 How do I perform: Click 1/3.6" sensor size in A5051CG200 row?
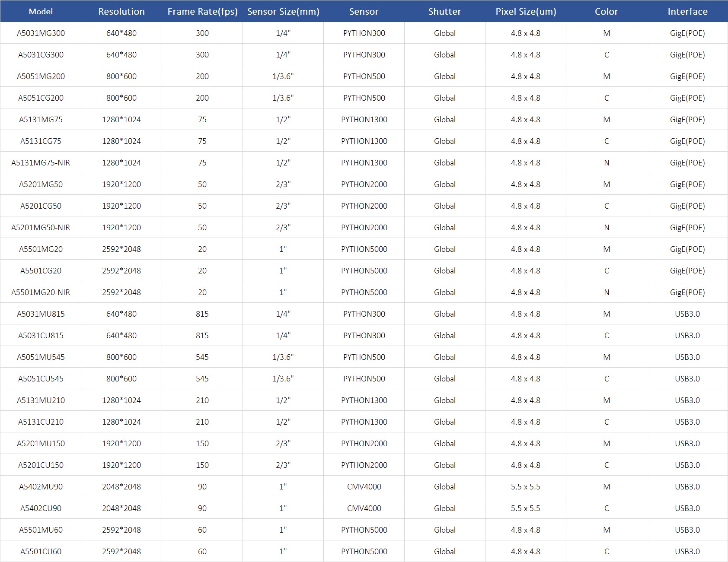(x=283, y=98)
